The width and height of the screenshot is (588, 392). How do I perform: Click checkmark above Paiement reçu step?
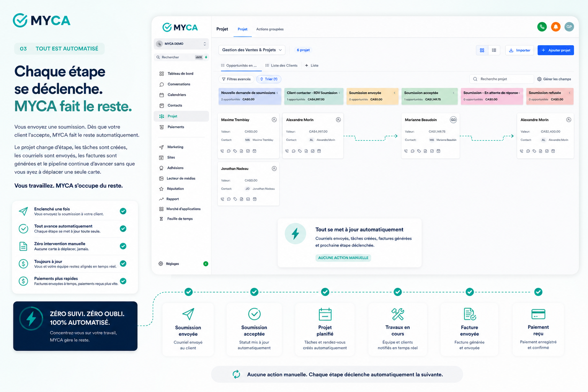point(538,292)
